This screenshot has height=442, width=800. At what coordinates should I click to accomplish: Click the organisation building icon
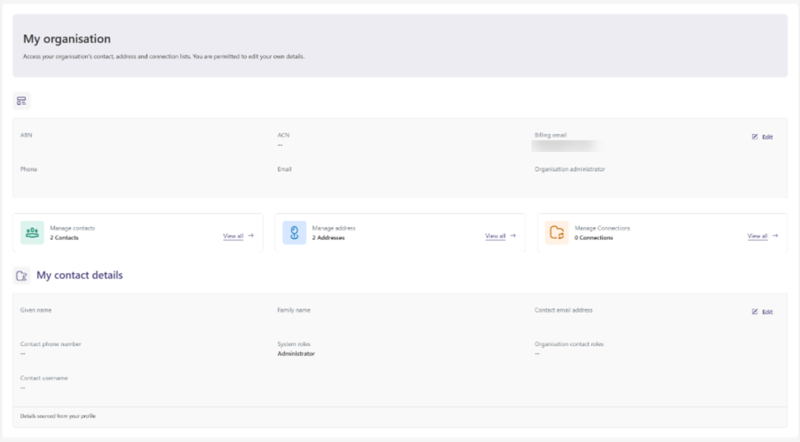tap(21, 101)
